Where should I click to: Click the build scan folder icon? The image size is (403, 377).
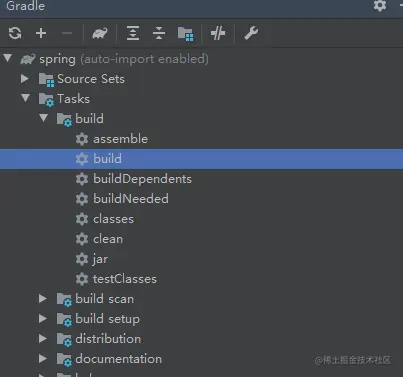pos(64,300)
